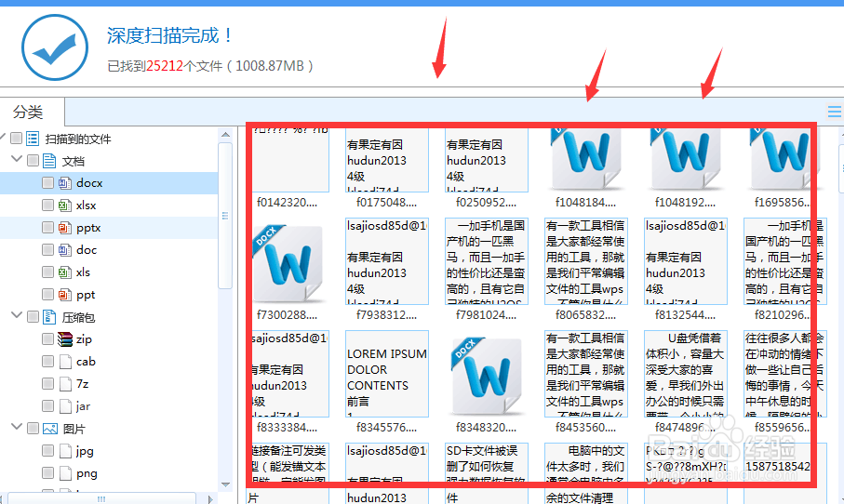844x504 pixels.
Task: Click the doc file type icon
Action: (64, 250)
